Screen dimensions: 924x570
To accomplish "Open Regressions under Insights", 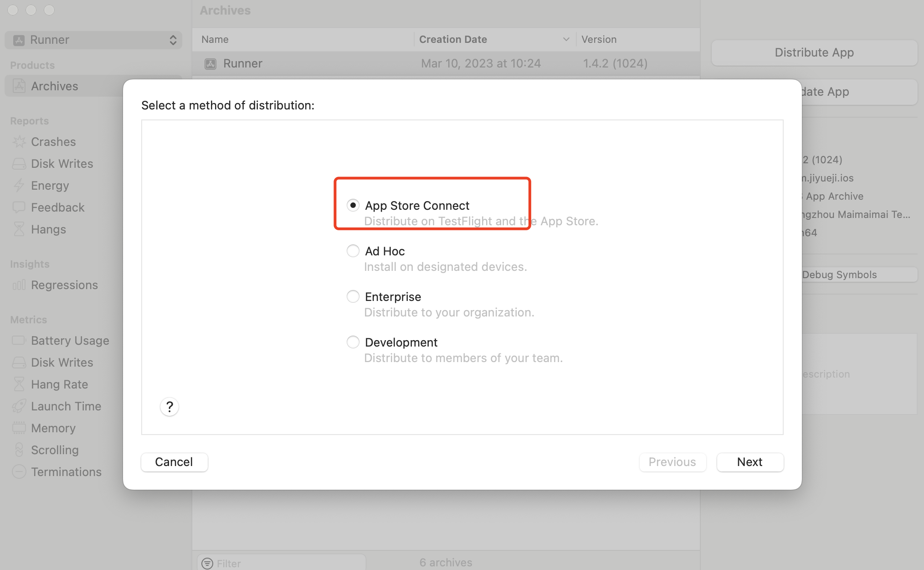I will click(64, 285).
